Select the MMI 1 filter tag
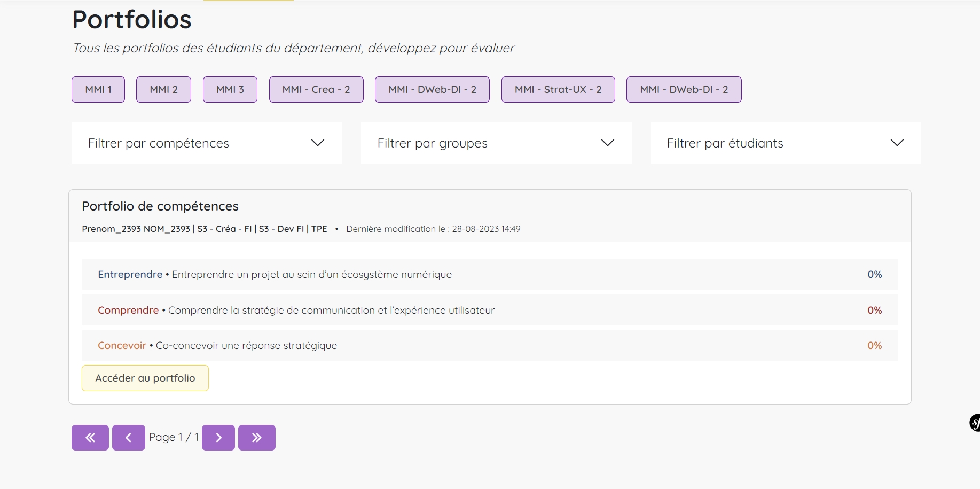980x489 pixels. (x=98, y=89)
